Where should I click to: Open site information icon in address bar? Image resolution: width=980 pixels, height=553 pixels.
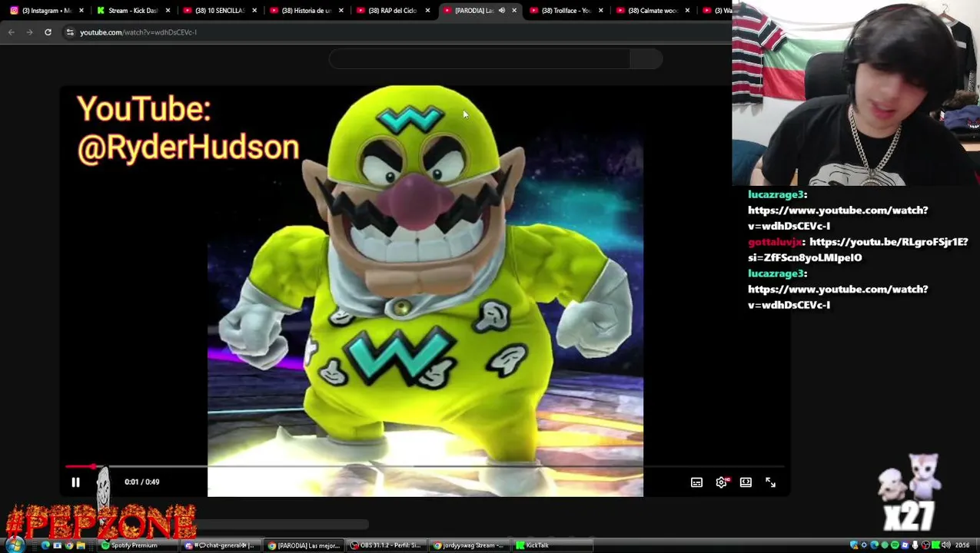(x=70, y=32)
